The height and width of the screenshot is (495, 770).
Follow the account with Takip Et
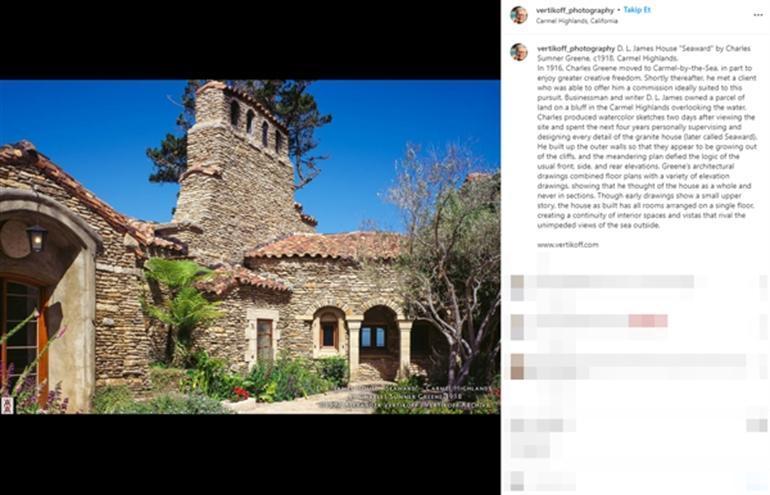pos(637,10)
